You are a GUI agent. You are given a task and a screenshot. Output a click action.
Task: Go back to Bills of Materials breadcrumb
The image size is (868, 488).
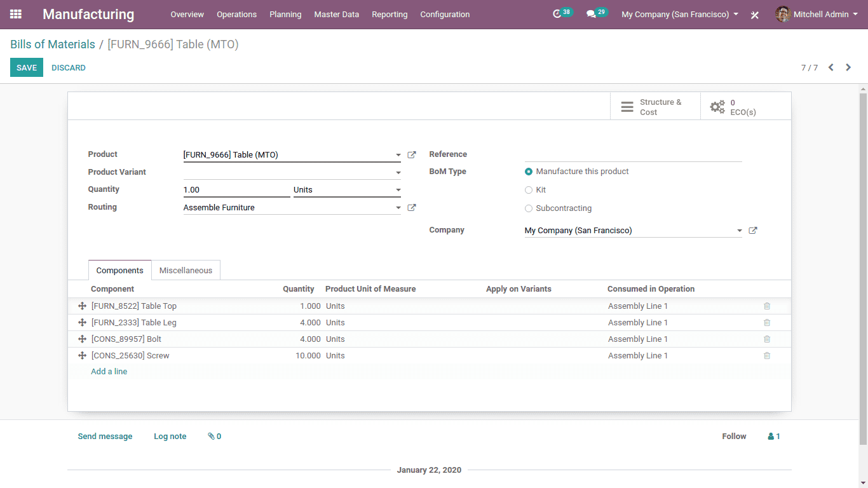(53, 44)
